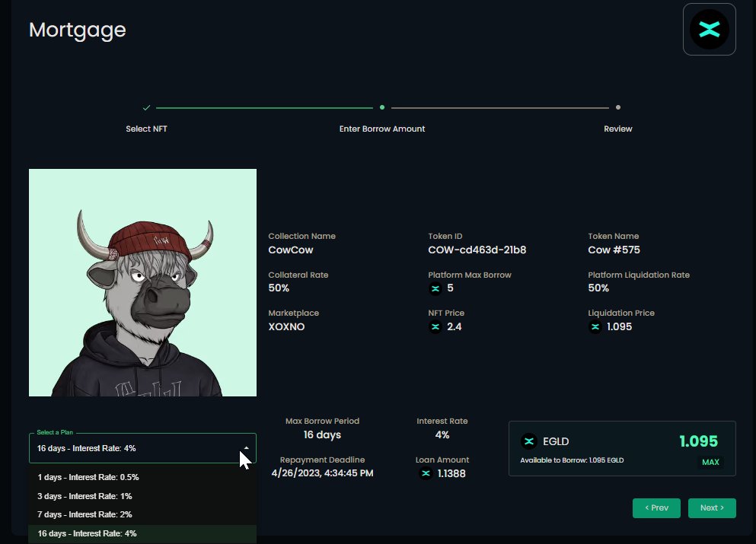The image size is (756, 544).
Task: Click Platform Max Borrow value 5
Action: pos(450,288)
